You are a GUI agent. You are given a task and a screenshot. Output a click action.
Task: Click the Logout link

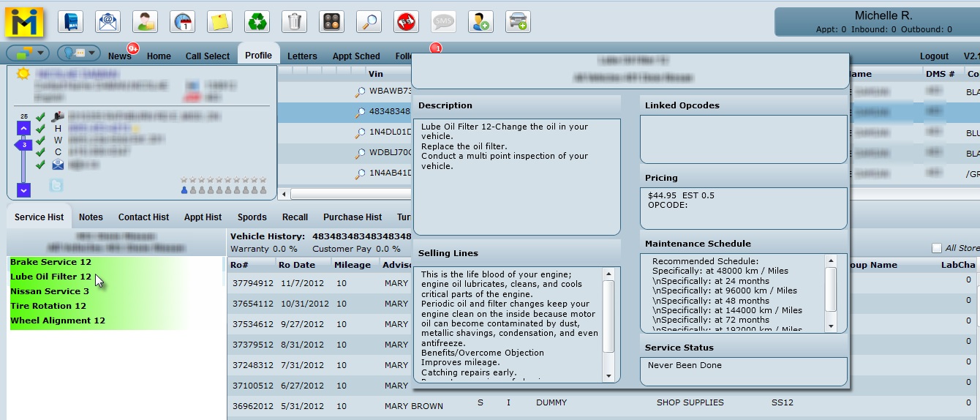(934, 56)
